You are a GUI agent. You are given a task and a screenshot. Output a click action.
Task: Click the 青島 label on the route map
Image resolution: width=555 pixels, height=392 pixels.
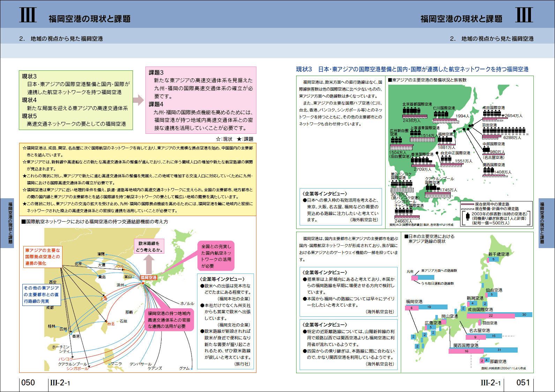[102, 277]
